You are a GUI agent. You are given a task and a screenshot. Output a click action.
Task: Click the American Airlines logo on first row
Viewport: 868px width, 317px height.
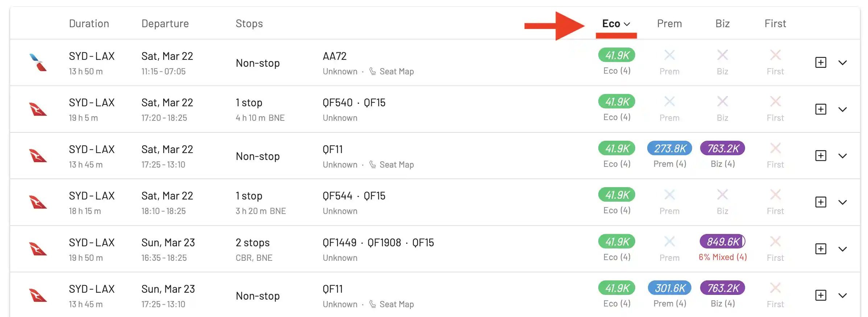(x=38, y=62)
